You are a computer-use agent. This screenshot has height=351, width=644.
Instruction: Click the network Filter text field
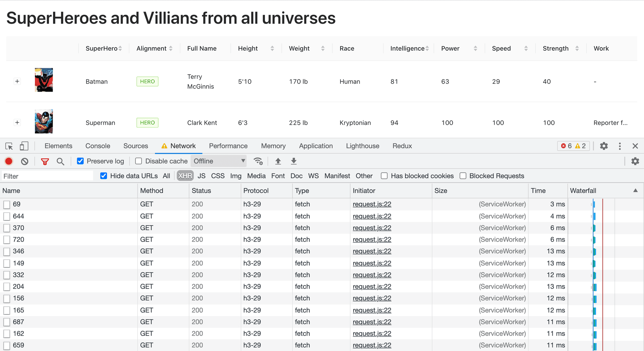(x=47, y=176)
